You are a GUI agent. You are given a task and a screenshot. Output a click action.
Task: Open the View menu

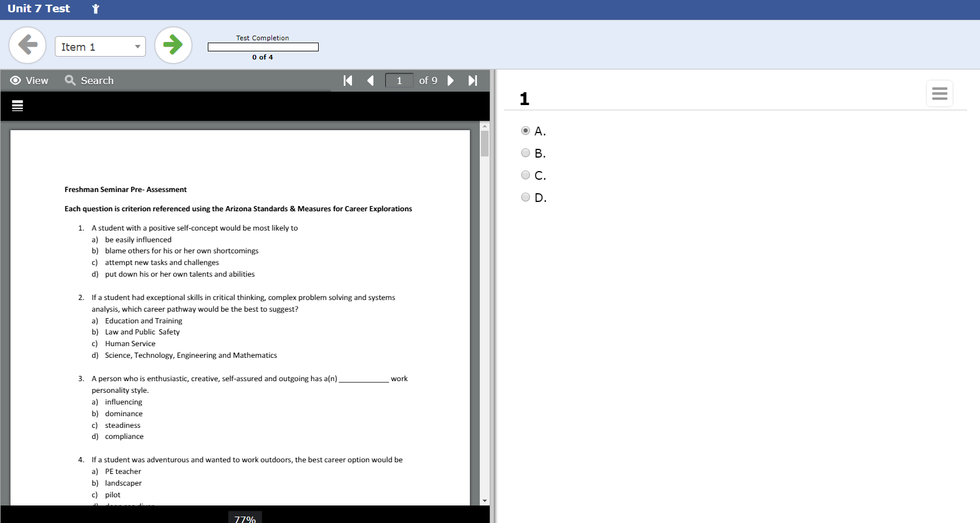[x=29, y=81]
